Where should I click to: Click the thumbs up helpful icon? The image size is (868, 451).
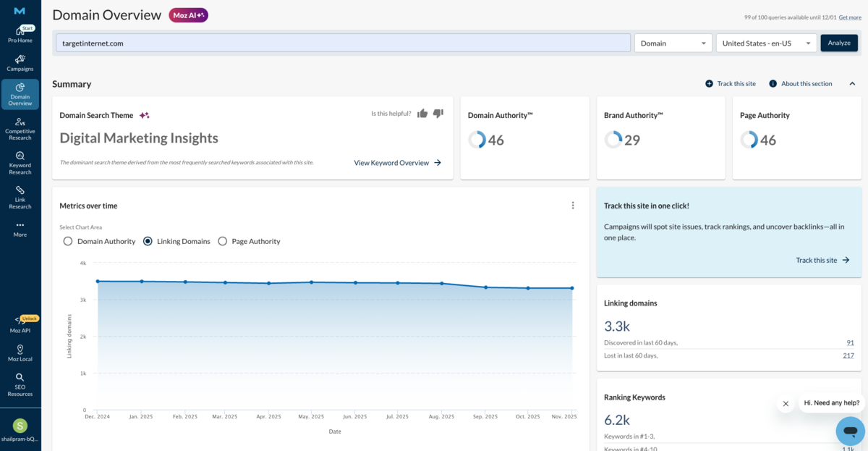point(422,114)
